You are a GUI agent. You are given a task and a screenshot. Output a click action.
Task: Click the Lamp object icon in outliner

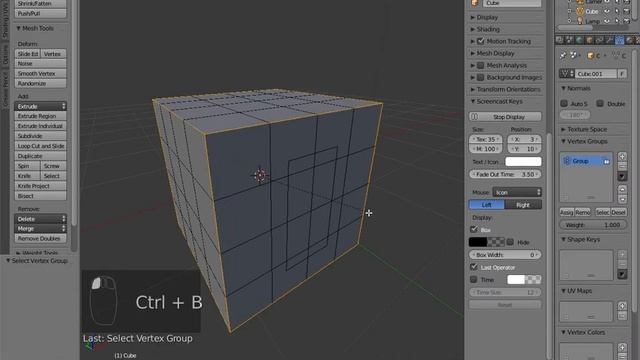pos(580,21)
